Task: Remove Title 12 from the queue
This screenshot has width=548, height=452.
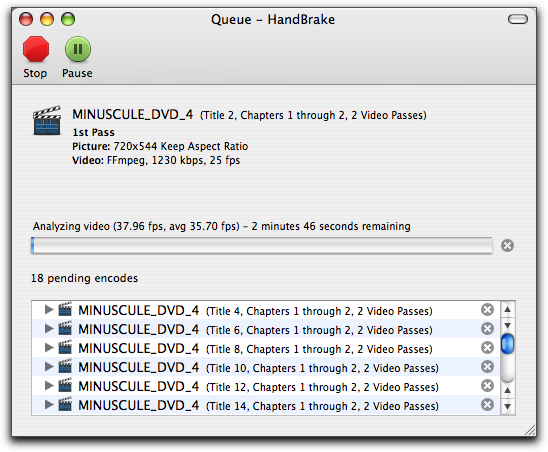Action: [x=487, y=386]
